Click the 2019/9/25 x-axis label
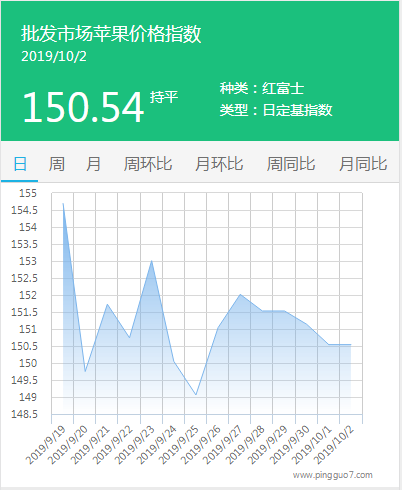The image size is (402, 490). pos(179,445)
